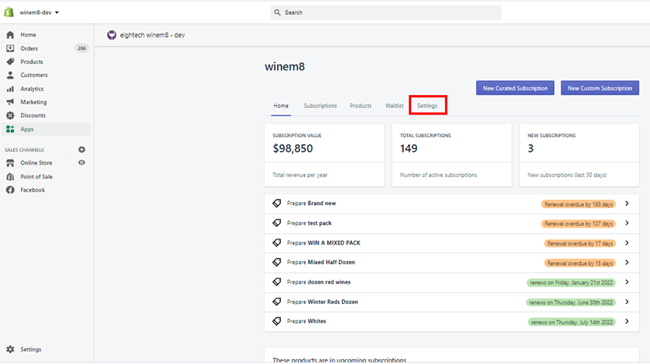Click the Point of Sale bag icon

(x=10, y=177)
